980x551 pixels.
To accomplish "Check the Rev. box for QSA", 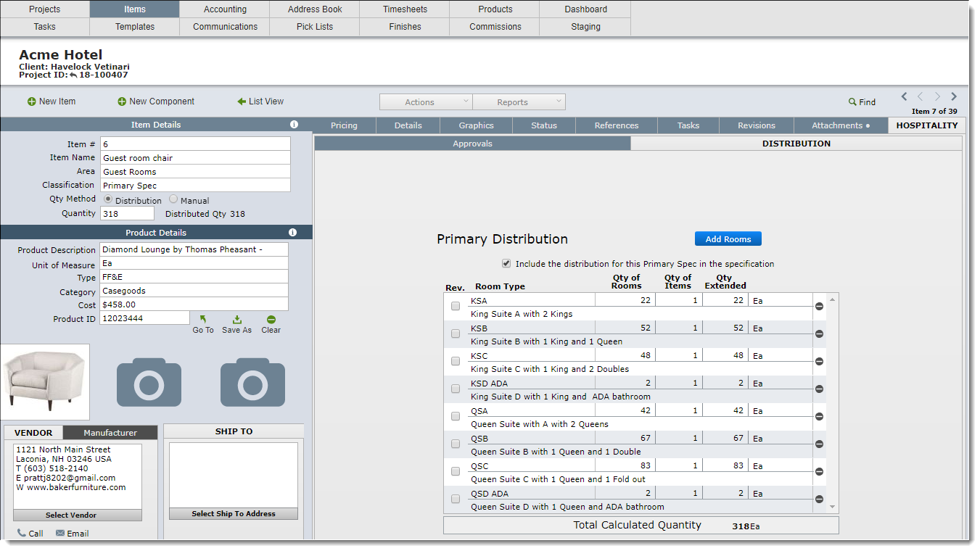I will 456,416.
